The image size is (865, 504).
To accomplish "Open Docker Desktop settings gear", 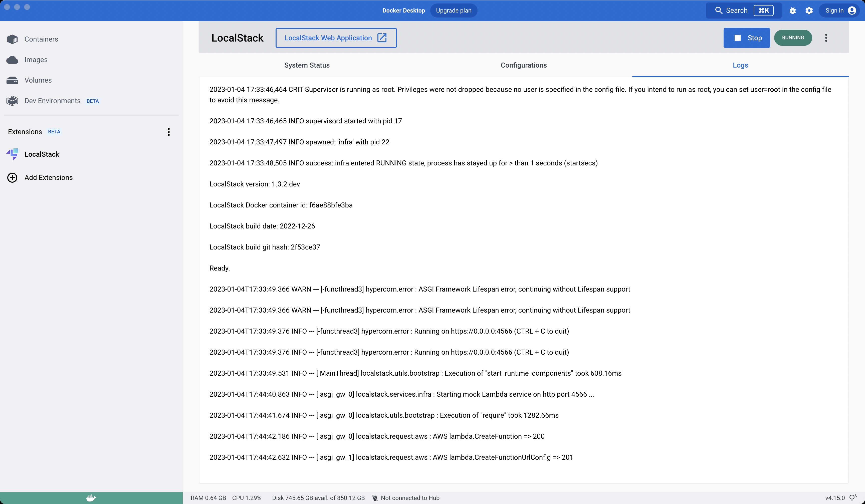I will [809, 10].
